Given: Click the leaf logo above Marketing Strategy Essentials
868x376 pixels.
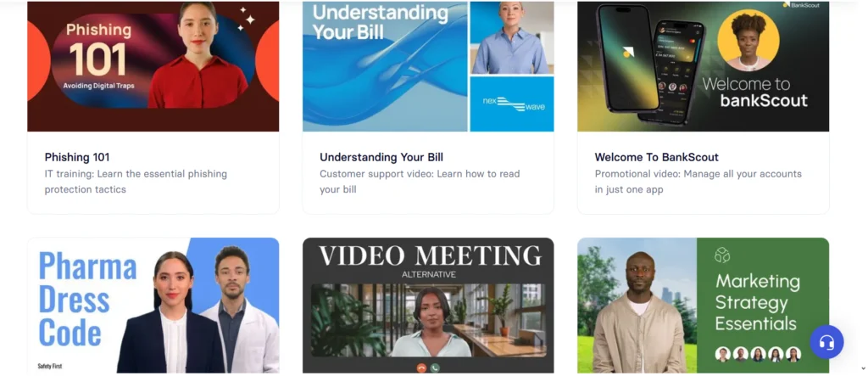Looking at the screenshot, I should point(722,255).
